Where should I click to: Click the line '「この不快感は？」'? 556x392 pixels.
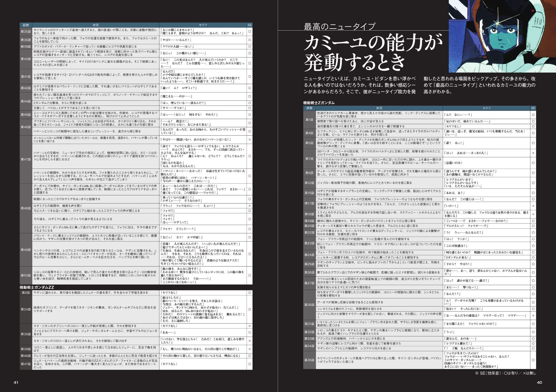coord(456,246)
